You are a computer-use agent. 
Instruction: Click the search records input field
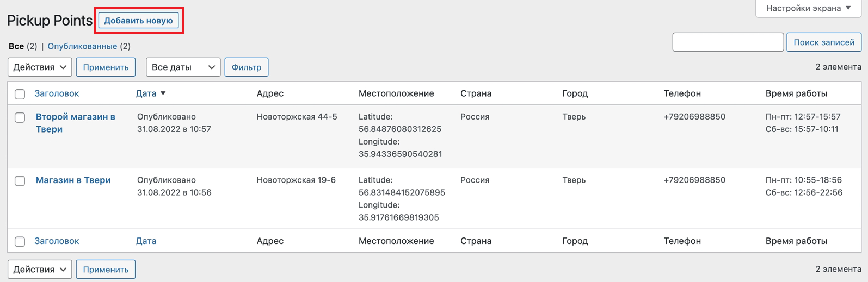728,42
